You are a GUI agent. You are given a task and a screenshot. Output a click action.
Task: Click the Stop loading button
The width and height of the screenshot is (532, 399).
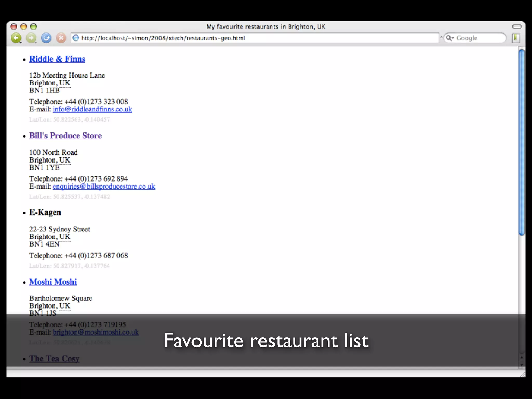(61, 38)
